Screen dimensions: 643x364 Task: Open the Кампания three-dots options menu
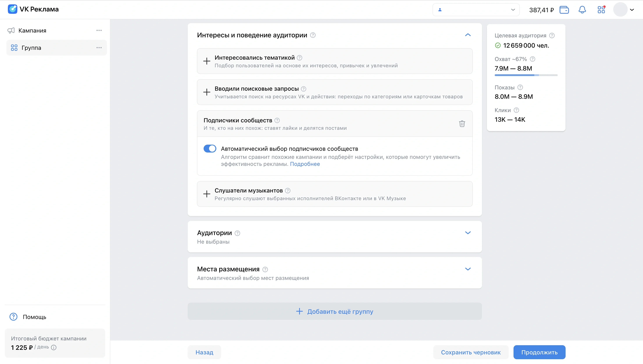point(99,30)
